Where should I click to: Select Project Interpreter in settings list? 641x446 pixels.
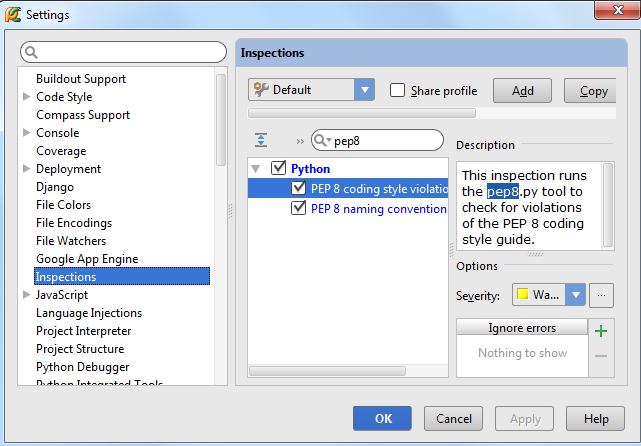point(83,331)
